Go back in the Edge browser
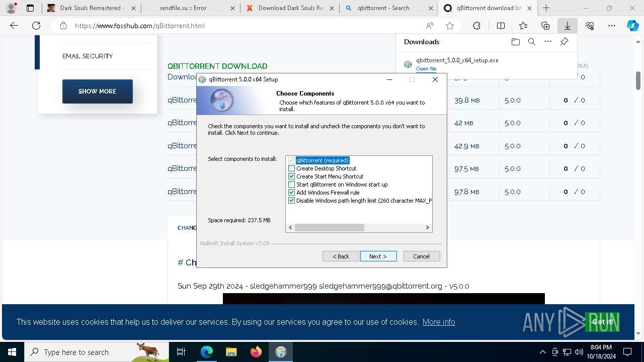Image resolution: width=644 pixels, height=362 pixels. tap(14, 26)
